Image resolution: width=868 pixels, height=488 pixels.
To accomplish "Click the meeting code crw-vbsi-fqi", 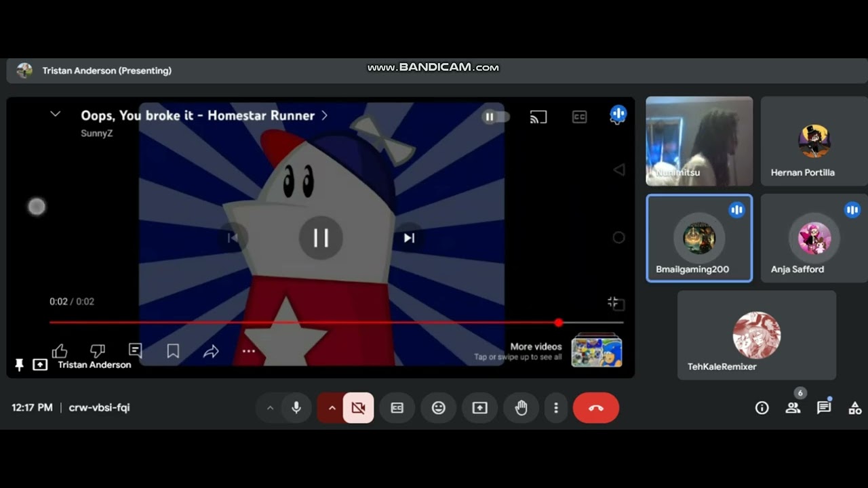I will [x=99, y=407].
